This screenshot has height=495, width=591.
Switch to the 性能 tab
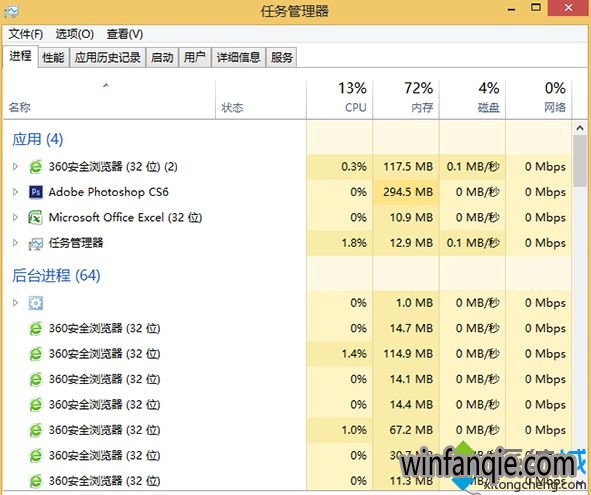tap(53, 57)
